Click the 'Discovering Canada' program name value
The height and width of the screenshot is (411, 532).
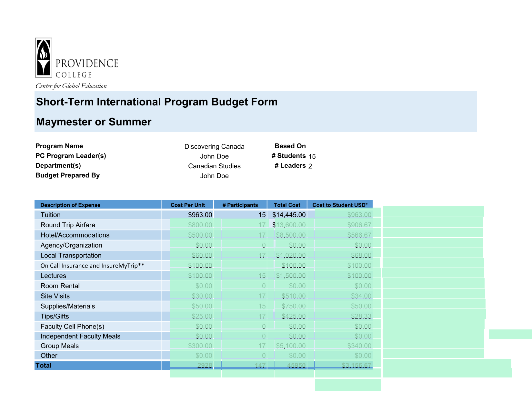point(214,147)
